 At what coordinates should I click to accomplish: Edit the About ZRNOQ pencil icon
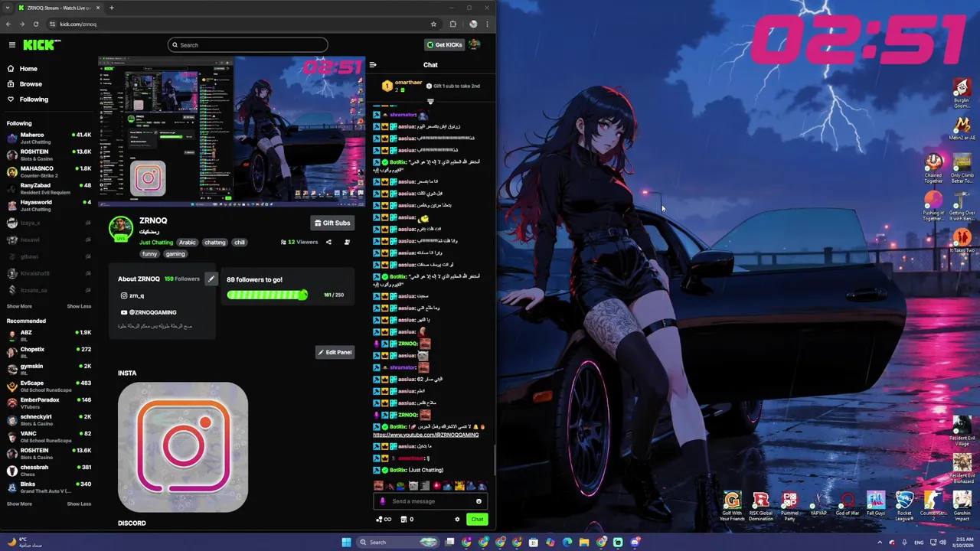(x=211, y=279)
